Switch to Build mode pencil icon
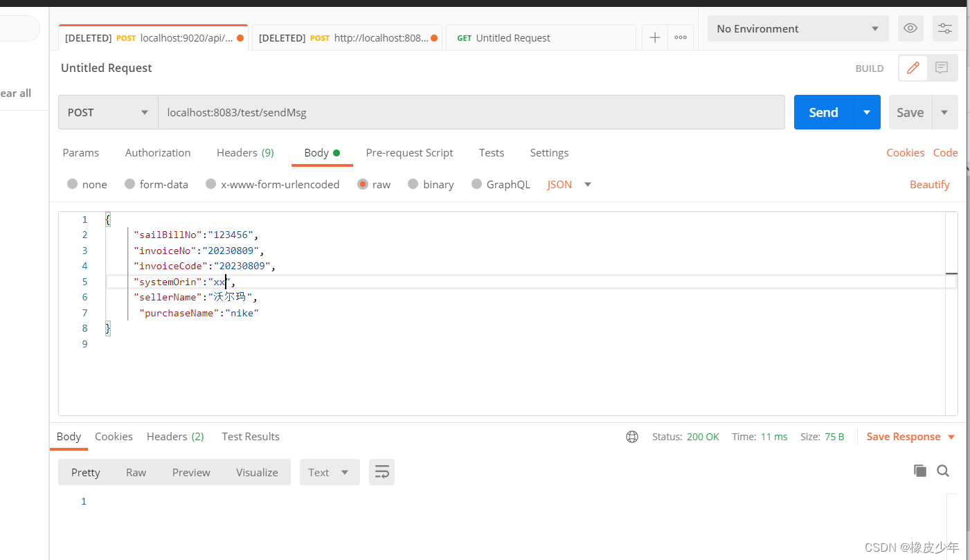This screenshot has width=970, height=560. 913,68
